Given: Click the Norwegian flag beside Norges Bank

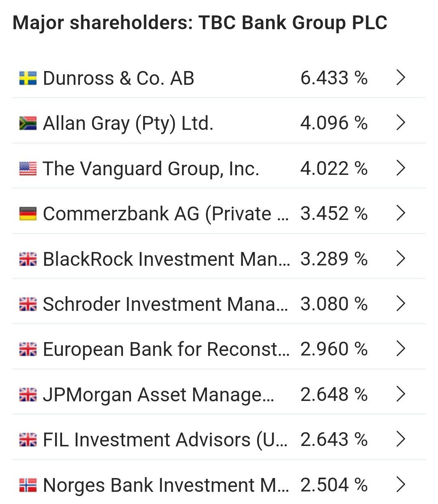Looking at the screenshot, I should [x=28, y=485].
